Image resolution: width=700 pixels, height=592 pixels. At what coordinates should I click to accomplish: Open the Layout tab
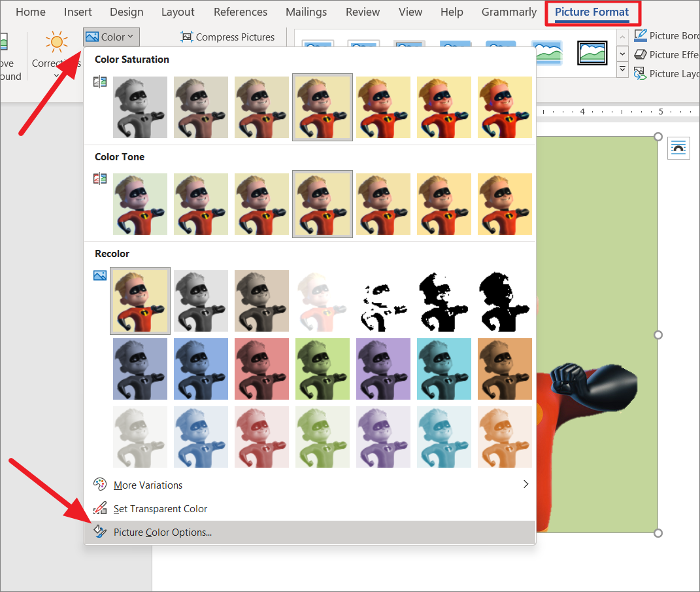point(178,12)
